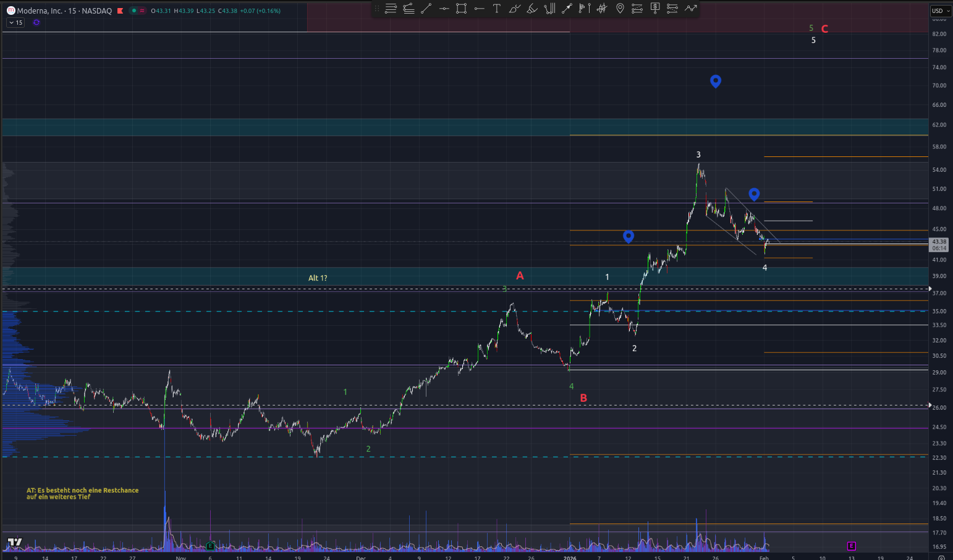Collapse the legend using the 15 chevron
The width and height of the screenshot is (953, 560).
point(15,22)
